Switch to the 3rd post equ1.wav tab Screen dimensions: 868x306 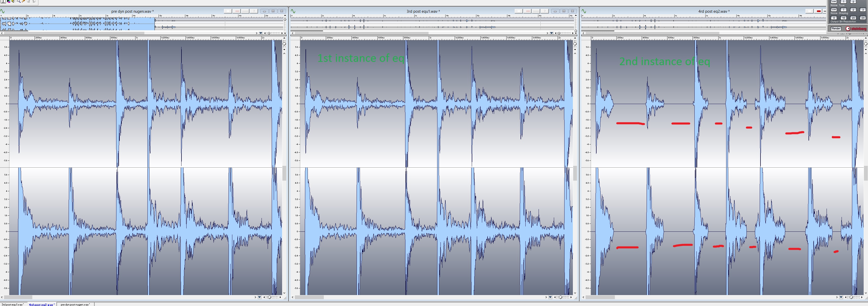tap(12, 304)
